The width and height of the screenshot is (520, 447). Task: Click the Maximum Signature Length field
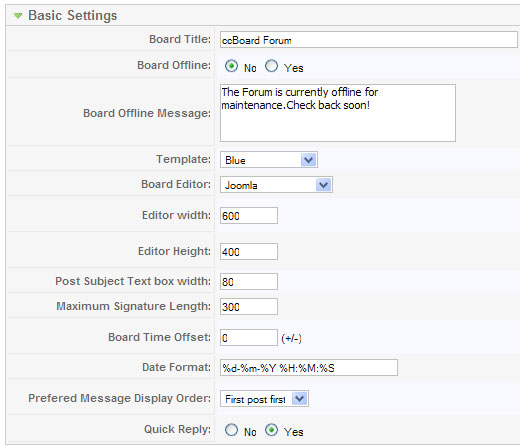click(x=249, y=307)
